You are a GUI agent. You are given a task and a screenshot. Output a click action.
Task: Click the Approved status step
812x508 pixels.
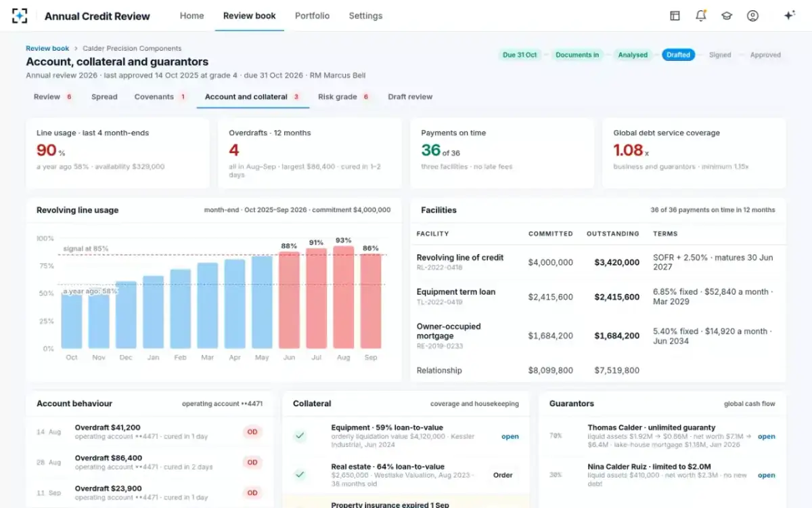765,55
